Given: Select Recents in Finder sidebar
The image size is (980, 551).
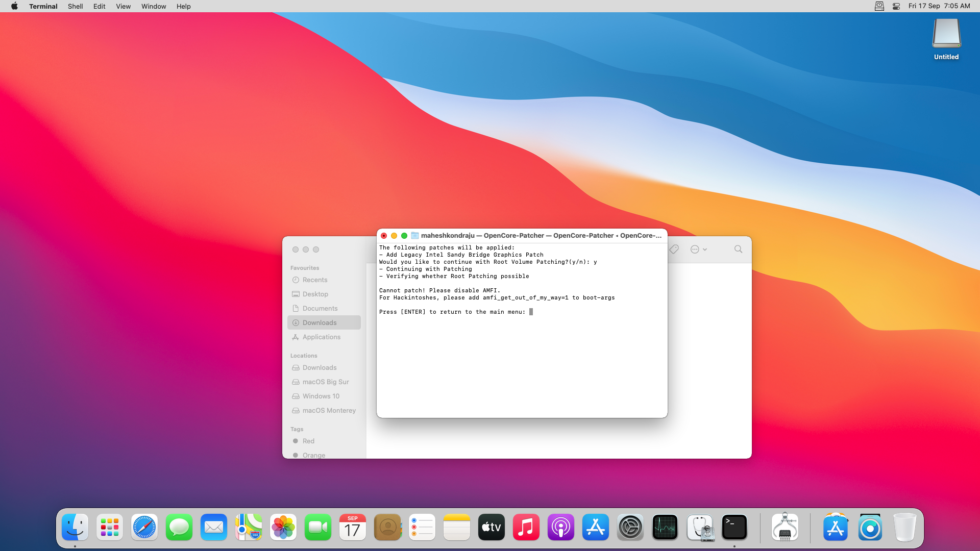Looking at the screenshot, I should click(x=314, y=280).
